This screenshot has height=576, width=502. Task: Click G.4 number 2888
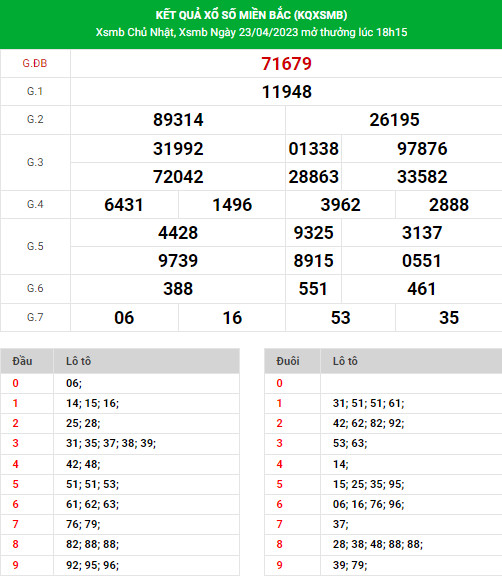[449, 205]
